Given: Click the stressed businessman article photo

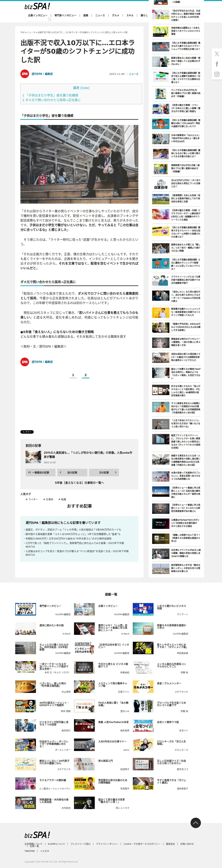Looking at the screenshot, I should pyautogui.click(x=79, y=164).
